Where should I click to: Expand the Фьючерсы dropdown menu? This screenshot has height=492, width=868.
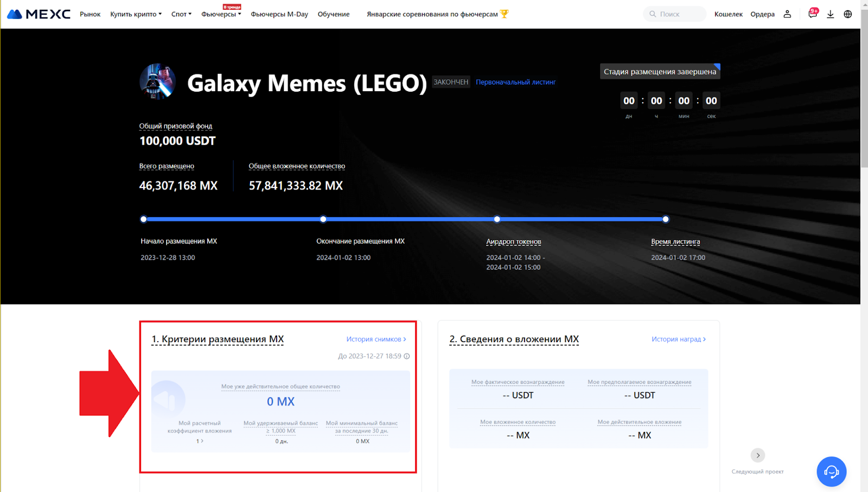[x=221, y=14]
